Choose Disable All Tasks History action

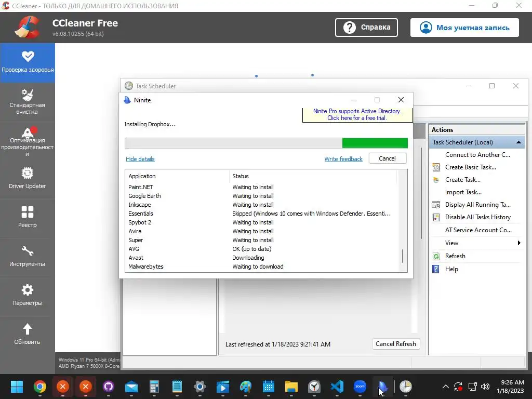coord(477,217)
